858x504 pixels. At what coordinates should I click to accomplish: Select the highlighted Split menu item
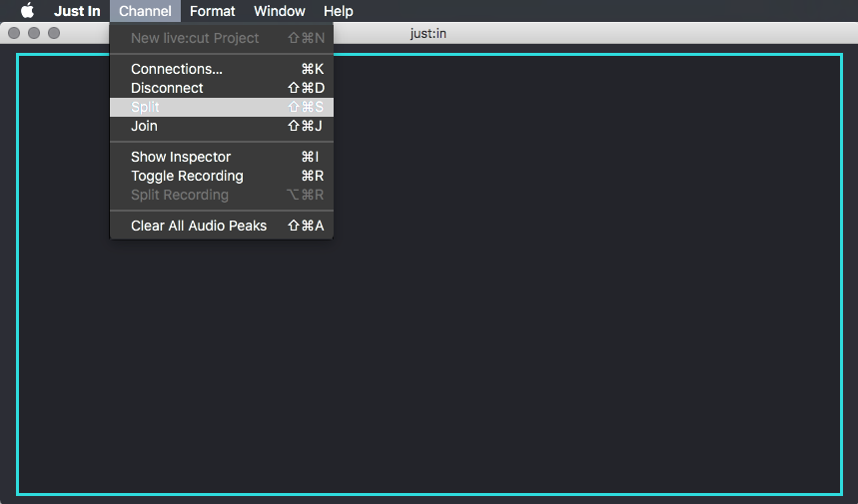click(222, 107)
